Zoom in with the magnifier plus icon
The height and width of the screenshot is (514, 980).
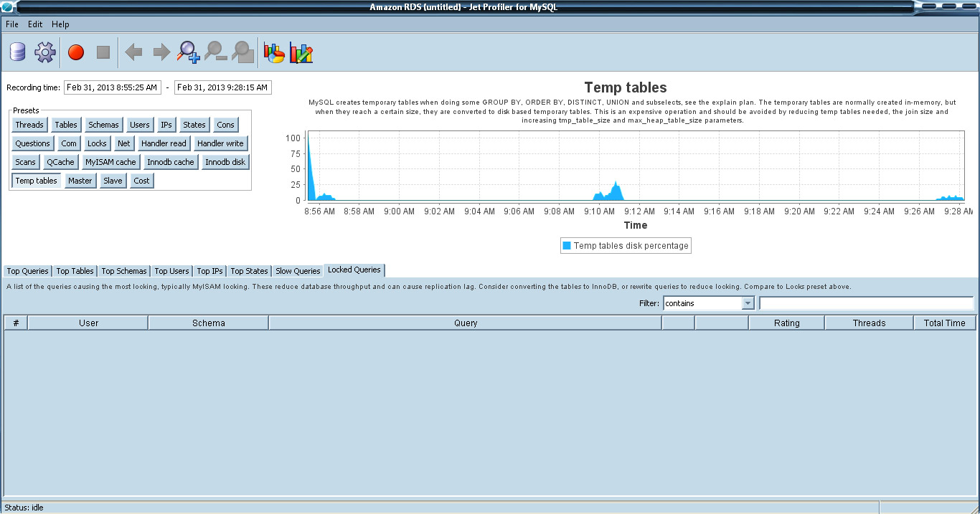point(189,52)
